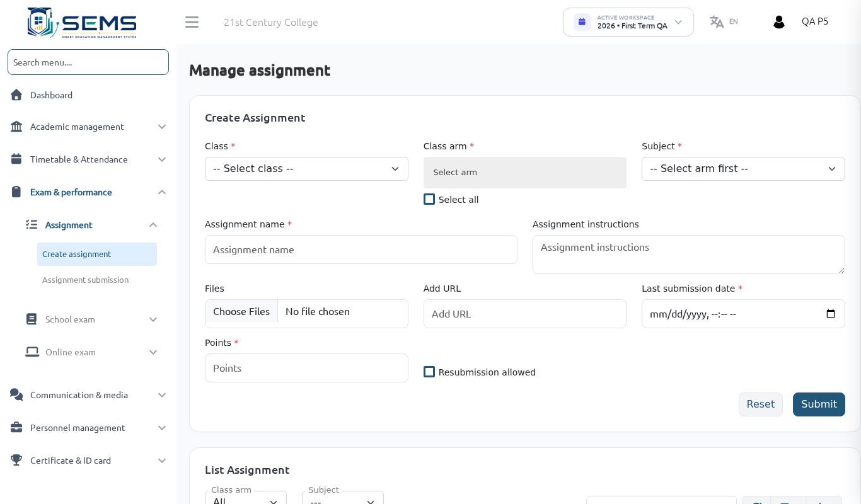Click the Submit button

coord(819,404)
